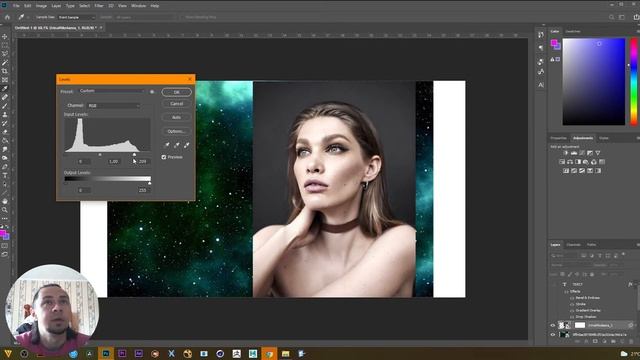Open the Filter menu
This screenshot has height=360, width=640.
[x=99, y=6]
